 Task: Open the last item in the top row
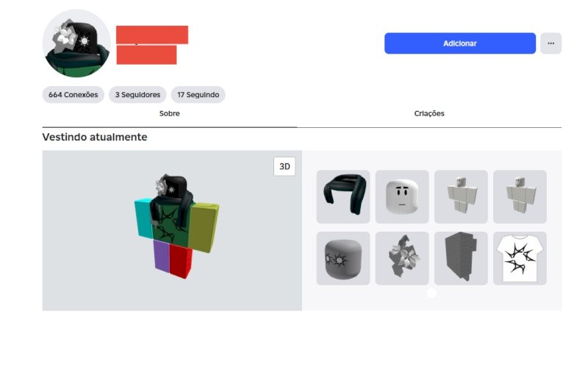pos(520,196)
